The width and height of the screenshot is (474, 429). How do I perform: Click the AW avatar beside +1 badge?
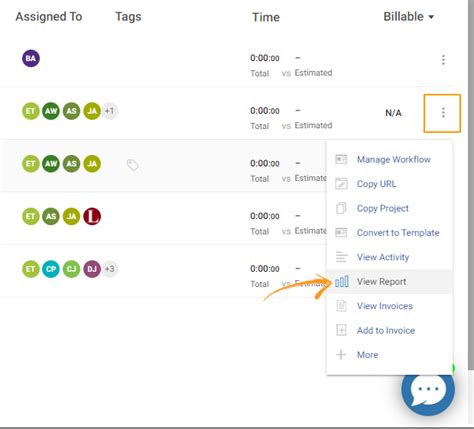point(51,111)
